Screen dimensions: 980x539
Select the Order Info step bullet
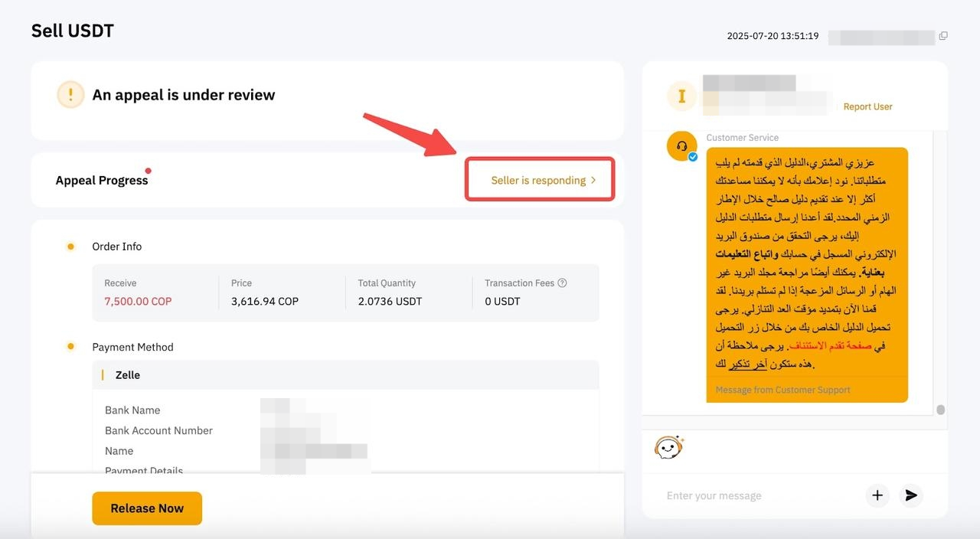(x=70, y=247)
